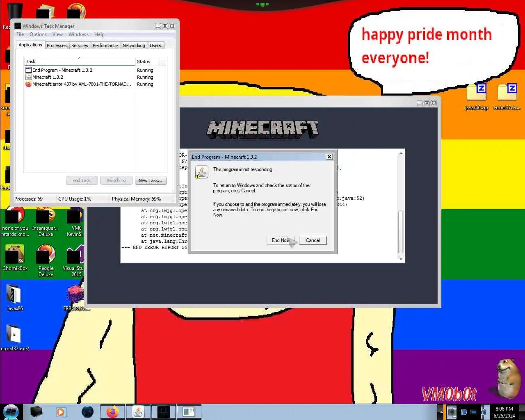525x420 pixels.
Task: Click the 'END ERROR REPORT' line
Action: click(x=154, y=247)
